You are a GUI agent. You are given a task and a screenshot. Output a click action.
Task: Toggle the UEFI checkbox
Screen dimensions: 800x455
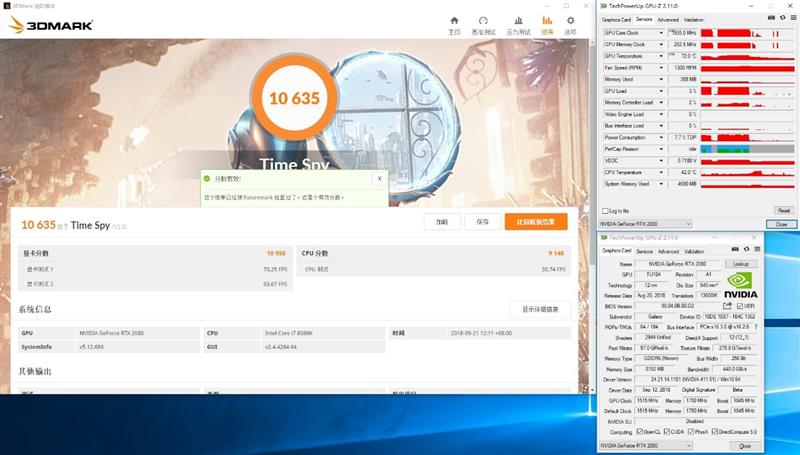[740, 306]
